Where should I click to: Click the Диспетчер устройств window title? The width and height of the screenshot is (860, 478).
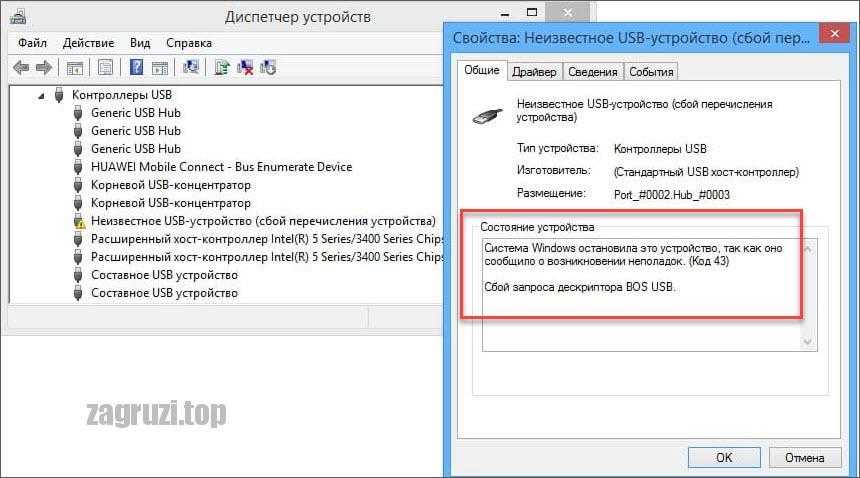pos(298,17)
